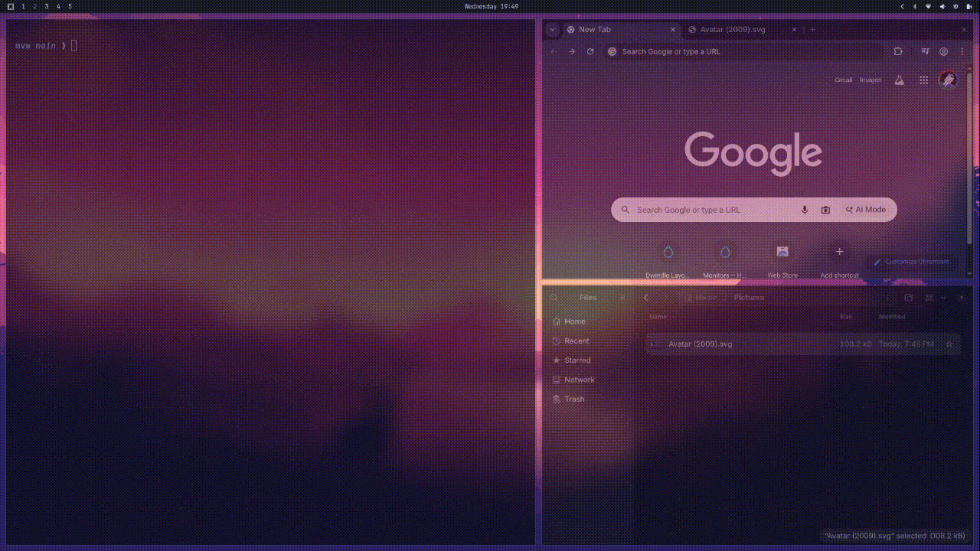Sort files by the Modified column
This screenshot has width=980, height=551.
(892, 316)
